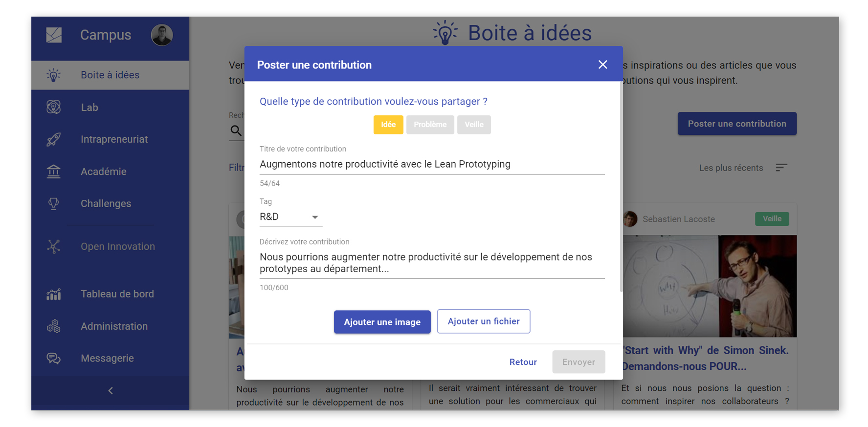Select the Idée contribution type

point(388,125)
